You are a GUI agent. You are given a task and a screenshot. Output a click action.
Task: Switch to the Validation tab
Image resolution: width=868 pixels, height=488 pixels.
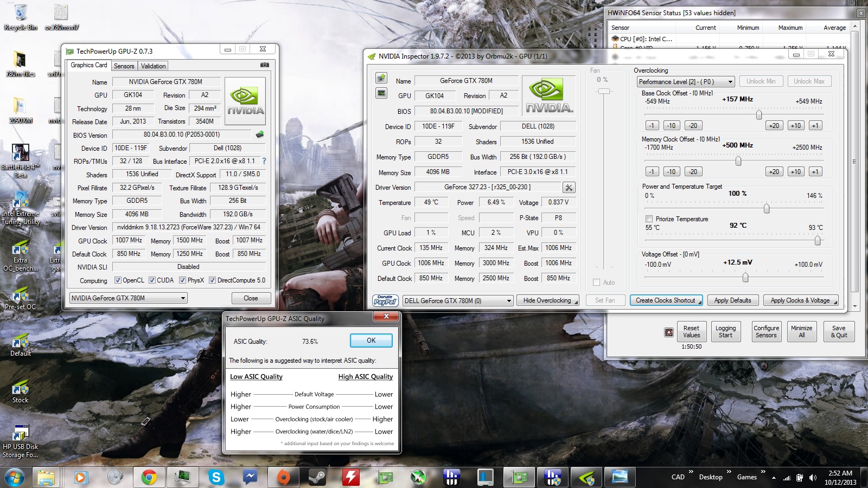pyautogui.click(x=154, y=66)
